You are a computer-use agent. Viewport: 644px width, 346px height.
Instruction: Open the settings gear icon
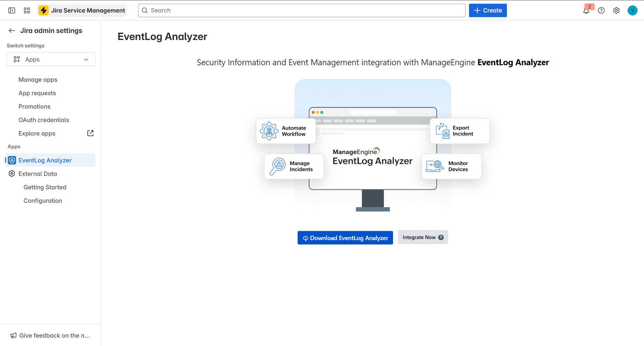point(616,10)
